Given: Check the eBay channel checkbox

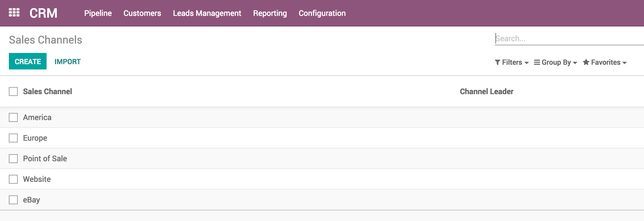Looking at the screenshot, I should coord(13,200).
